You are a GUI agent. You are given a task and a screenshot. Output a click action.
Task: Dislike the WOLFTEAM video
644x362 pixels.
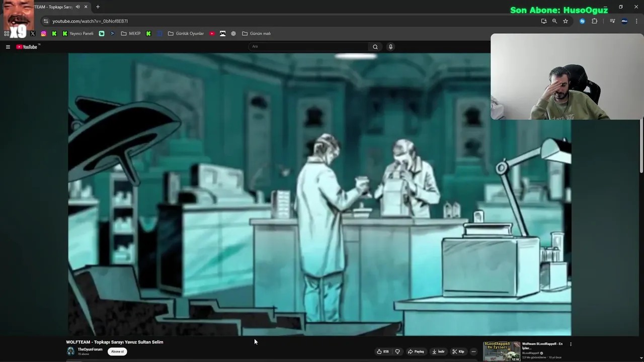(x=397, y=351)
